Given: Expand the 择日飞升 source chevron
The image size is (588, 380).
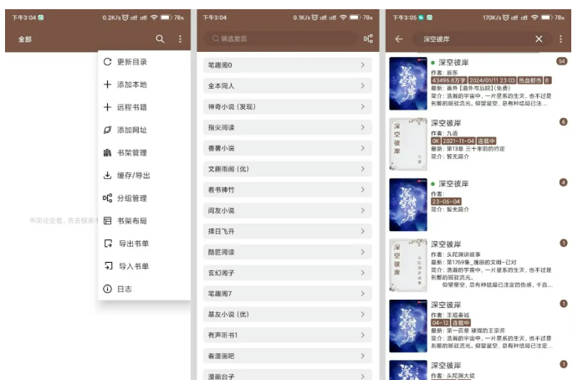Looking at the screenshot, I should (363, 232).
